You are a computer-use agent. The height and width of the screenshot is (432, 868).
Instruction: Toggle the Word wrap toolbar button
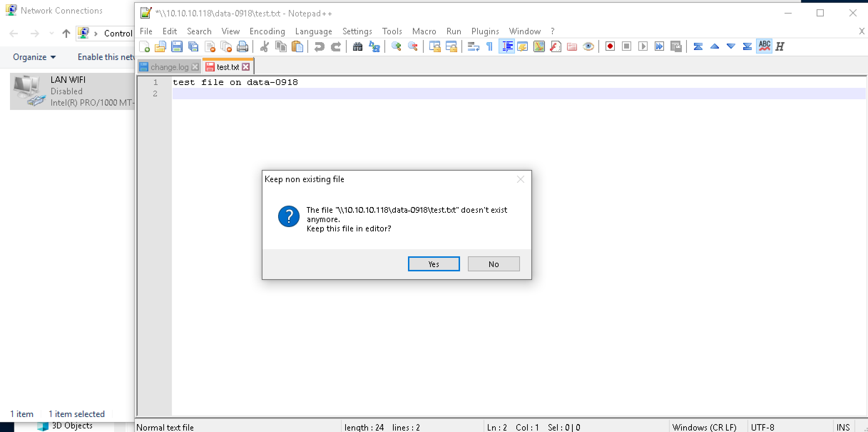tap(473, 47)
